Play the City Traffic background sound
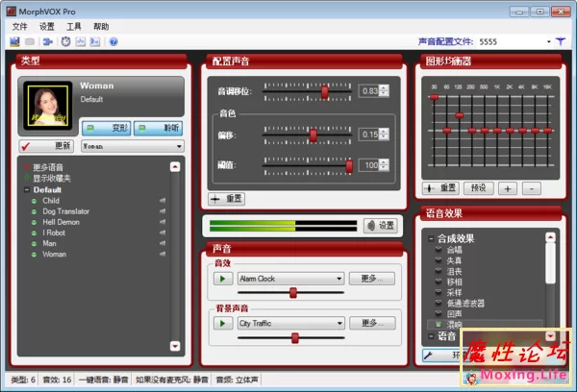 (x=223, y=323)
